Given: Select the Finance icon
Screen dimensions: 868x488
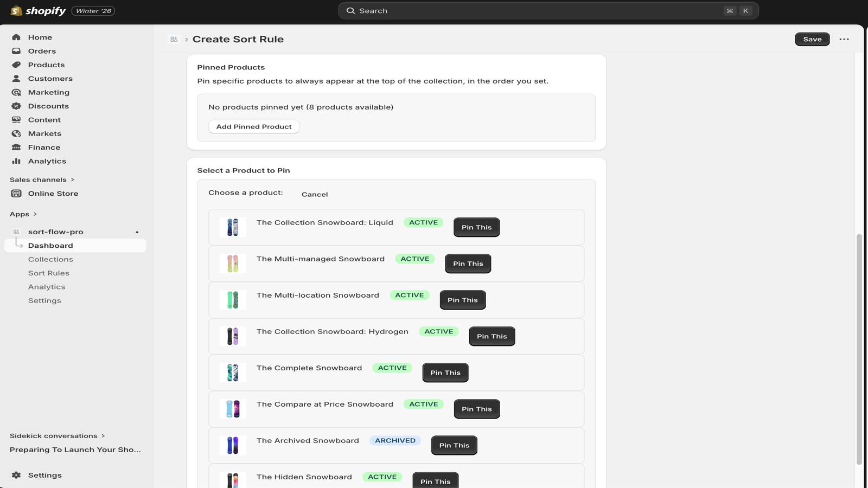Looking at the screenshot, I should (x=16, y=147).
